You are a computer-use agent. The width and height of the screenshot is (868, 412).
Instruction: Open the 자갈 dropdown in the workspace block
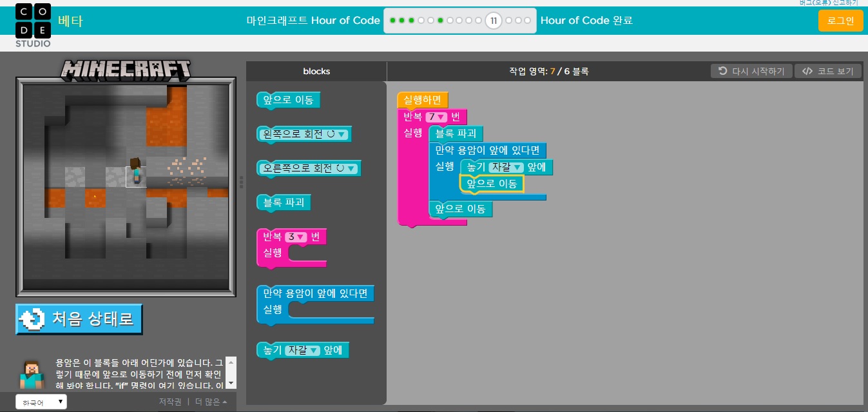506,167
